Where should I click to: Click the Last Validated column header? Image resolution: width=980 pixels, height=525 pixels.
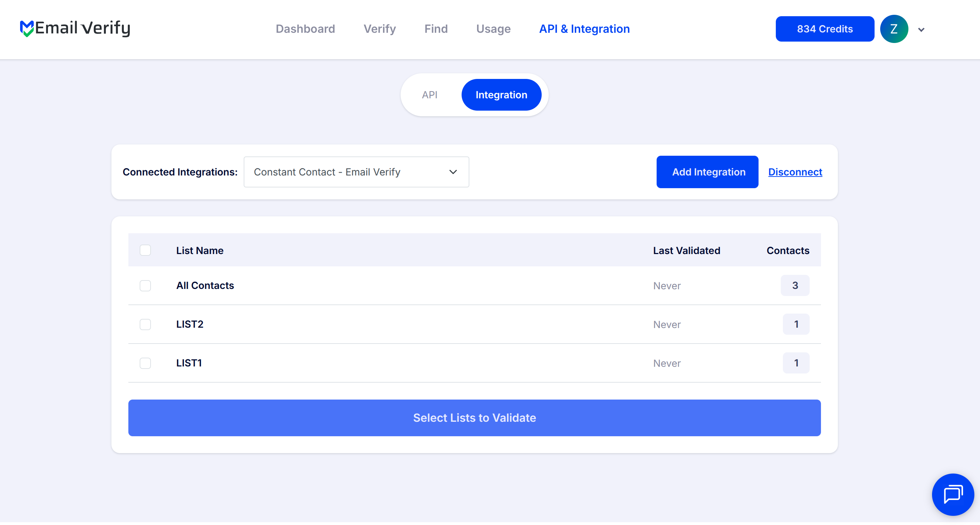686,250
